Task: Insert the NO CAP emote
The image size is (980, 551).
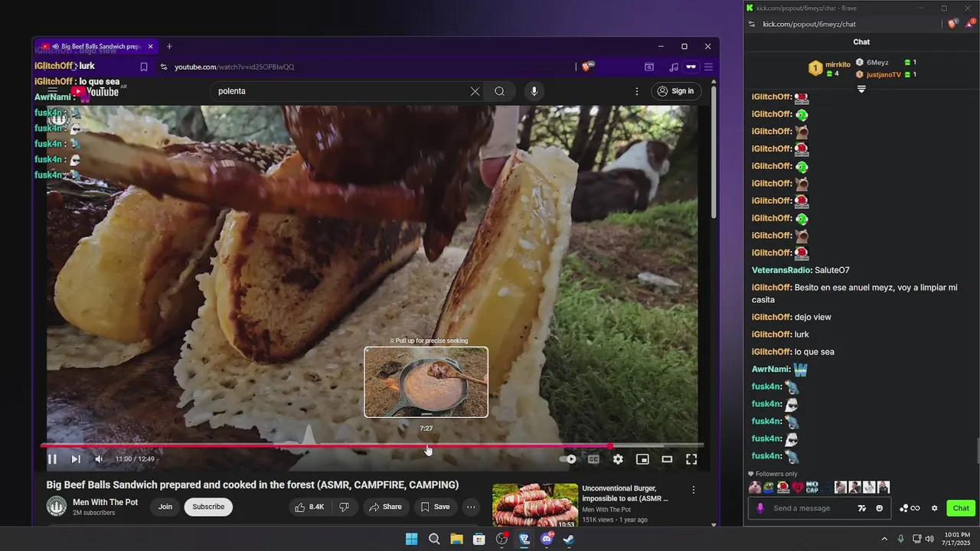Action: [x=812, y=487]
